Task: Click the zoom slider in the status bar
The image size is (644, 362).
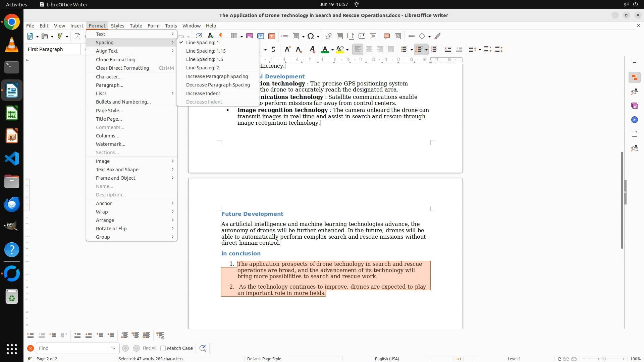Action: (604, 359)
